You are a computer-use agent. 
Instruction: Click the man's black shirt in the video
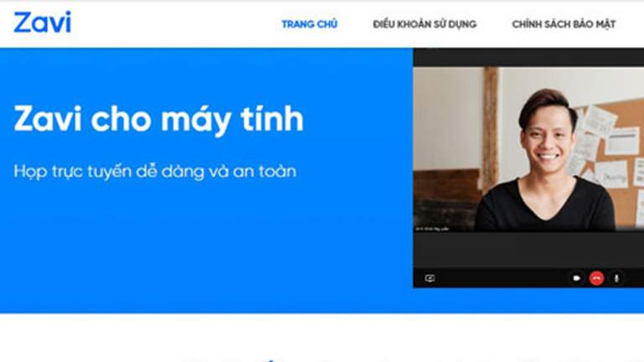544,207
